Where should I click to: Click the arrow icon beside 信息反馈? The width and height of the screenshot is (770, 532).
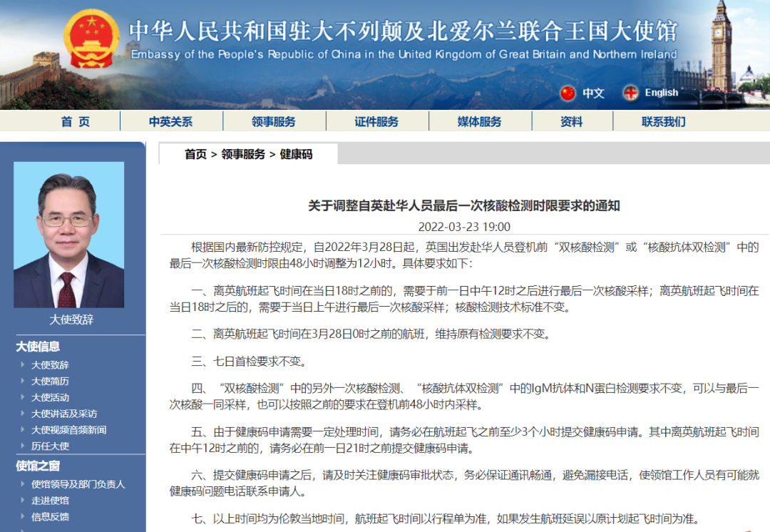pos(24,516)
